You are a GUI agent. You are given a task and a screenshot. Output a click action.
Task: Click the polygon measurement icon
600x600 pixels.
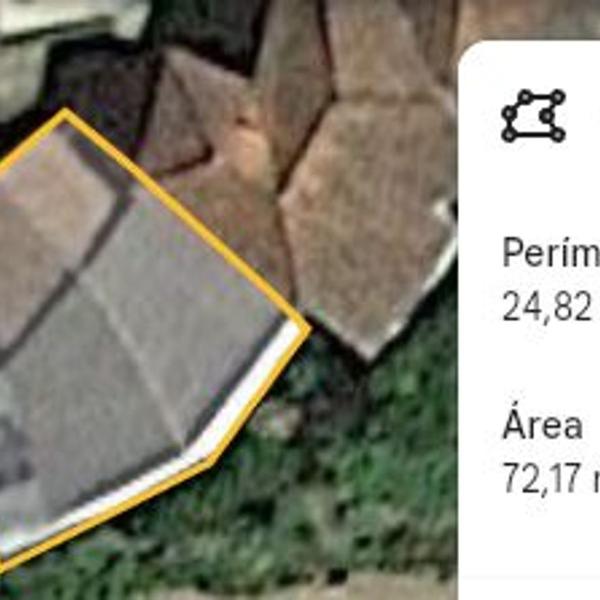pyautogui.click(x=533, y=116)
